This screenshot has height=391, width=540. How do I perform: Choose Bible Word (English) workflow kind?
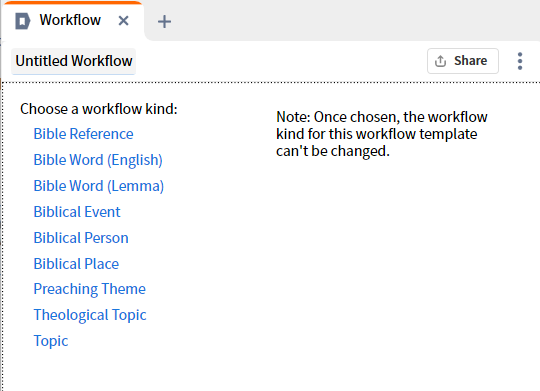[98, 160]
